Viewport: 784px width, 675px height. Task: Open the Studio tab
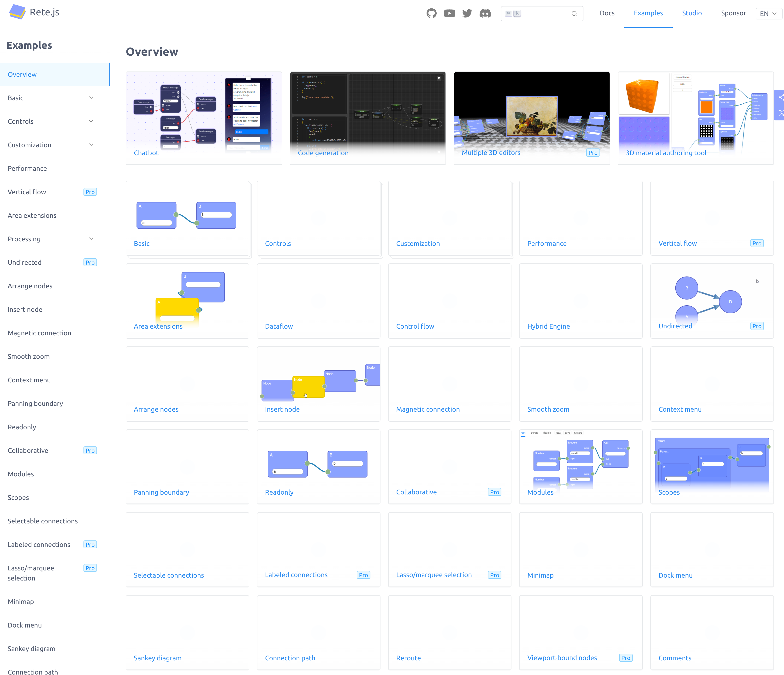[x=692, y=13]
